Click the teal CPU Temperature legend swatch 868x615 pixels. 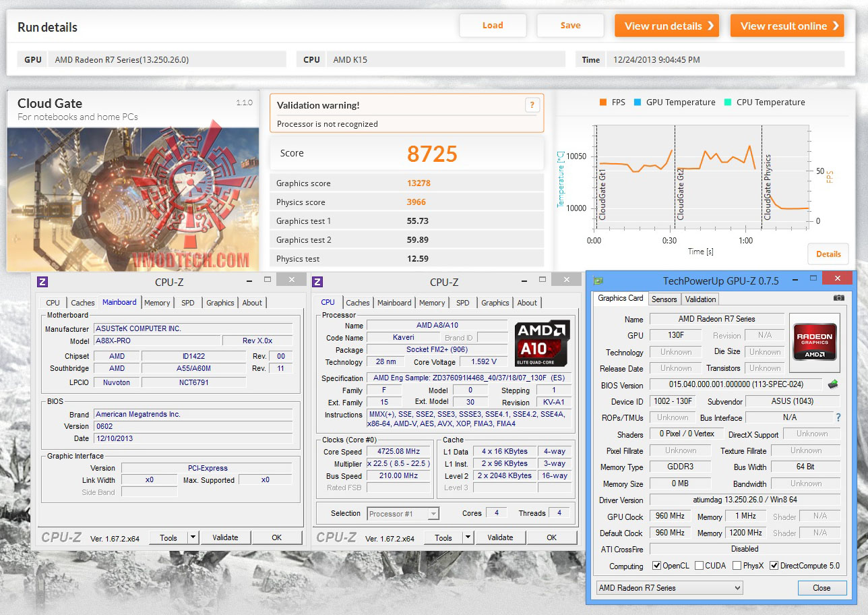(x=727, y=102)
